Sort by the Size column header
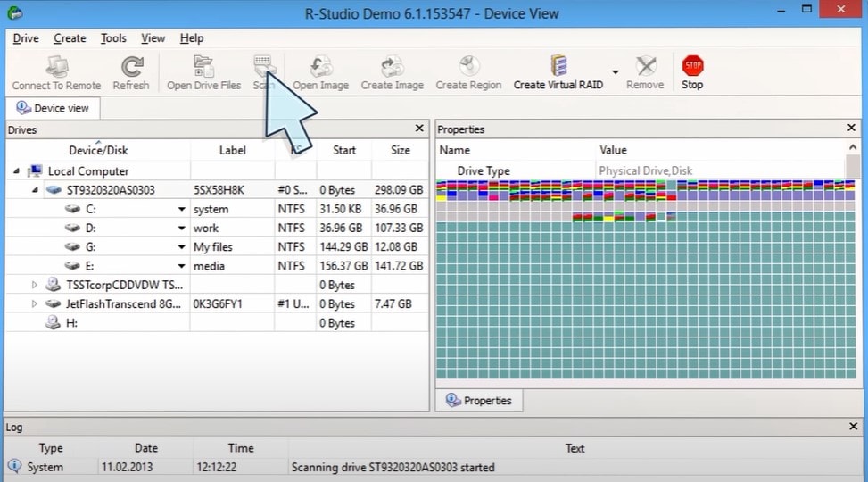Image resolution: width=868 pixels, height=482 pixels. coord(401,150)
